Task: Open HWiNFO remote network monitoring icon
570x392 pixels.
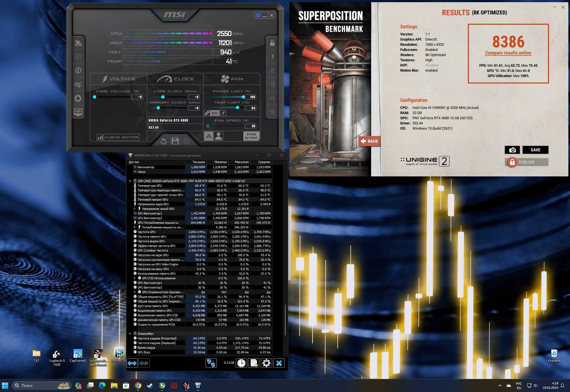Action: 211,363
